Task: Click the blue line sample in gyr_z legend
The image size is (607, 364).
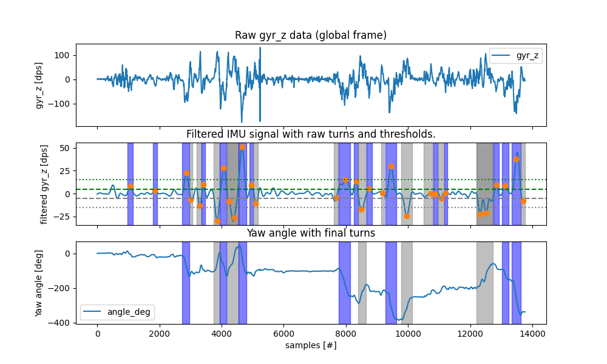Action: (501, 56)
